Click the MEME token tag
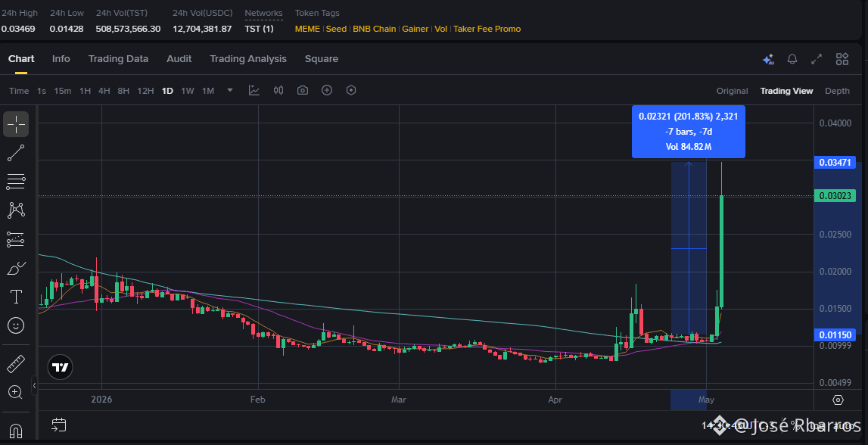Screen dimensions: 868x445 (x=307, y=29)
